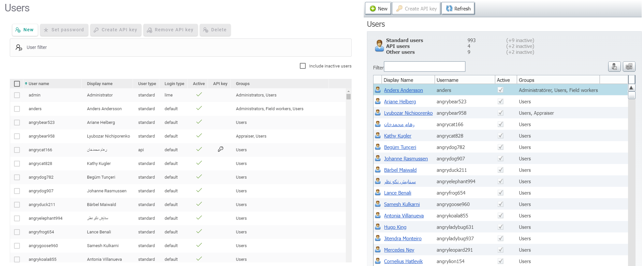Click the user icon next to Kathy Kugler
This screenshot has height=266, width=644.
coord(378,136)
